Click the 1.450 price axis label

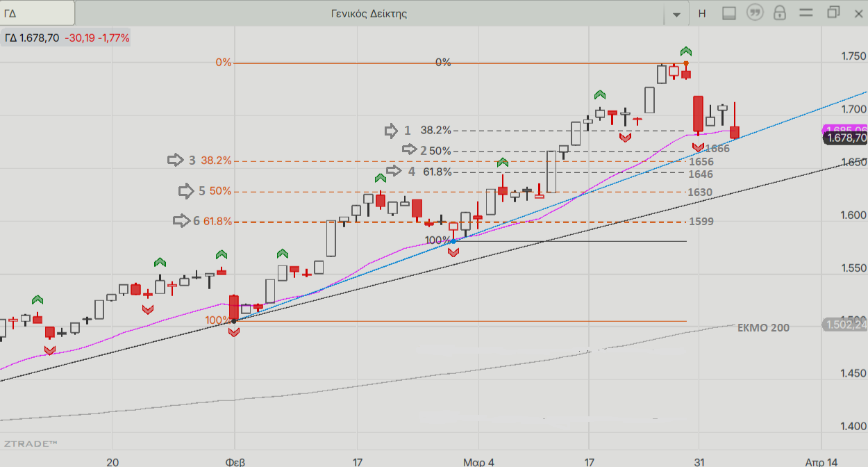(x=853, y=374)
